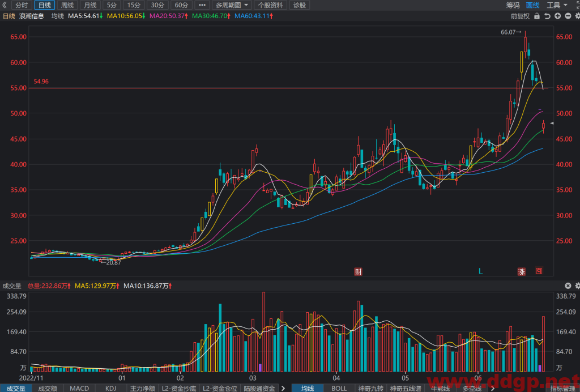Close the 成交量 volume panel with X icon
The image size is (580, 392).
[x=568, y=286]
